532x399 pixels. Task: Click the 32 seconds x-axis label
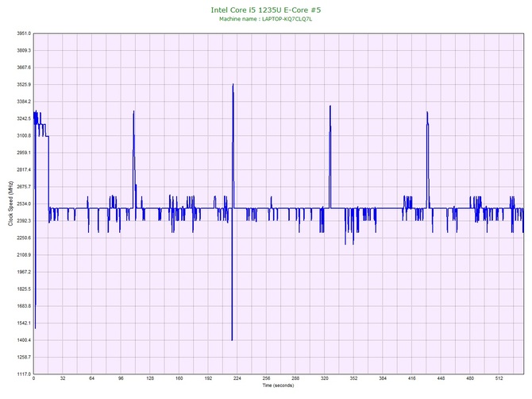pyautogui.click(x=63, y=378)
